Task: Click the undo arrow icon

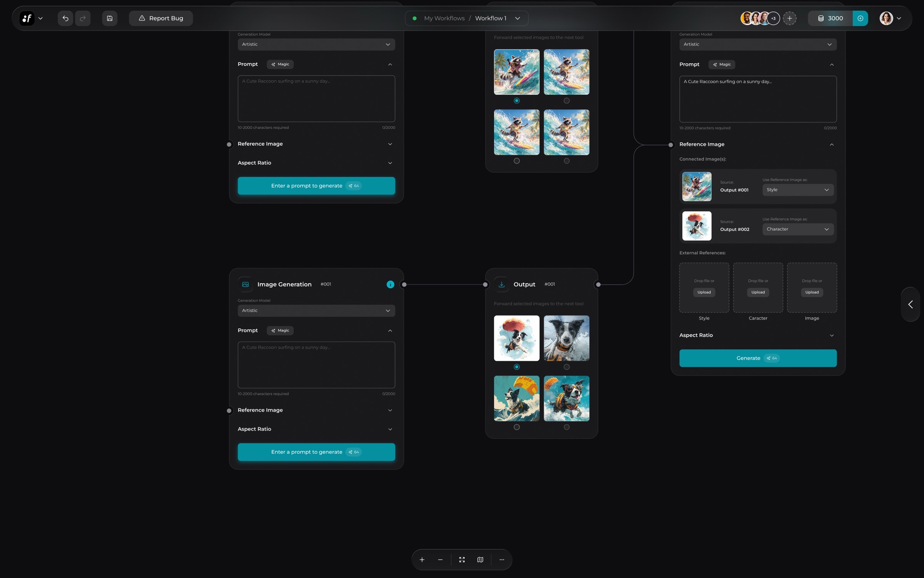Action: pos(65,18)
